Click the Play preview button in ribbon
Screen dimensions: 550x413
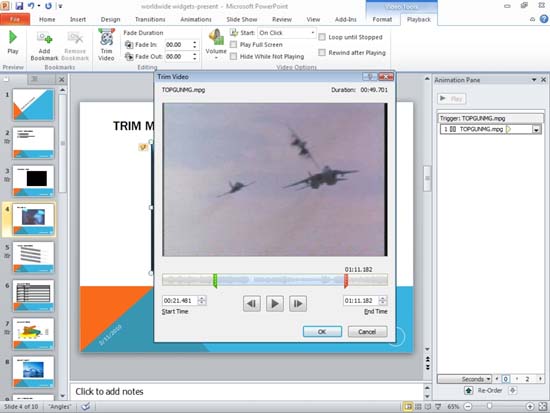13,42
